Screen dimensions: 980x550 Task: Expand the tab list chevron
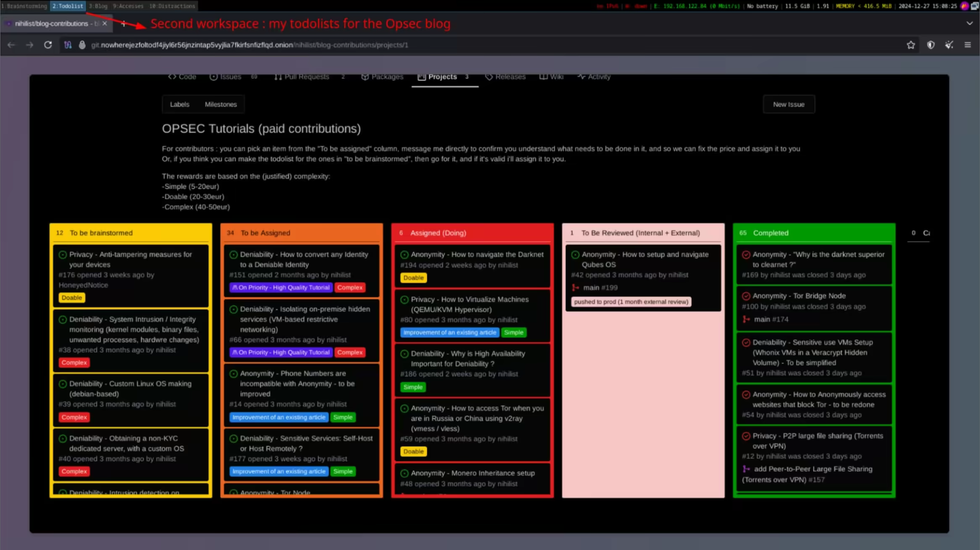click(x=969, y=24)
